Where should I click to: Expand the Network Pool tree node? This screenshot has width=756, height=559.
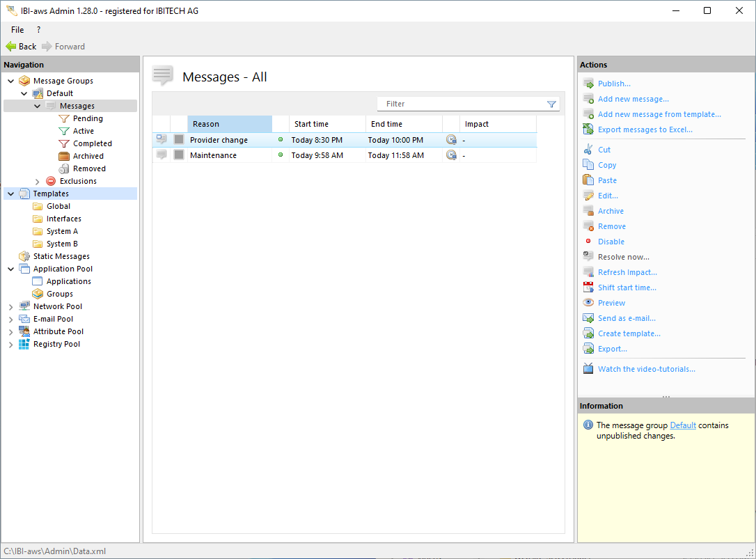[10, 306]
